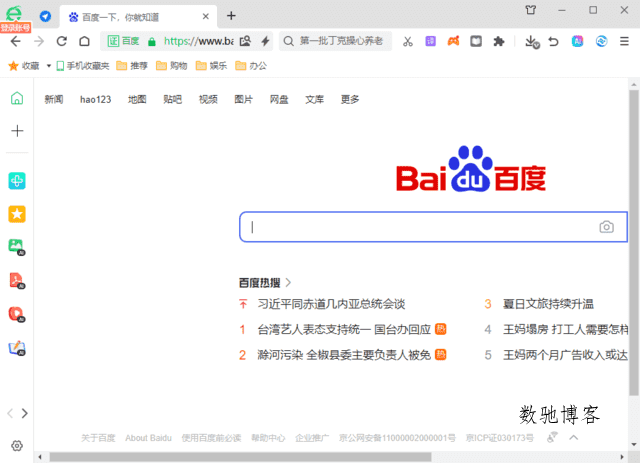
Task: Click the skin shirt icon in title bar
Action: 531,10
